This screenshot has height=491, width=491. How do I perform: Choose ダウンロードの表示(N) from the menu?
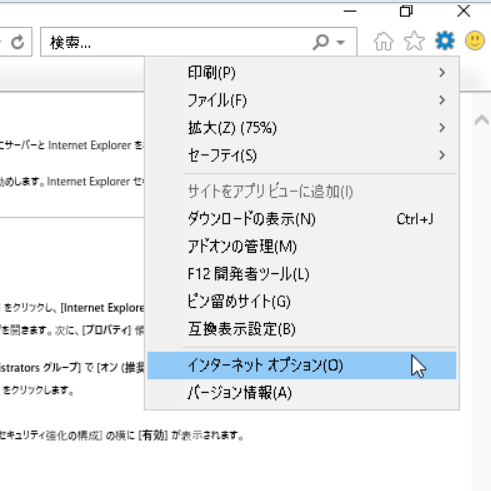[x=302, y=219]
